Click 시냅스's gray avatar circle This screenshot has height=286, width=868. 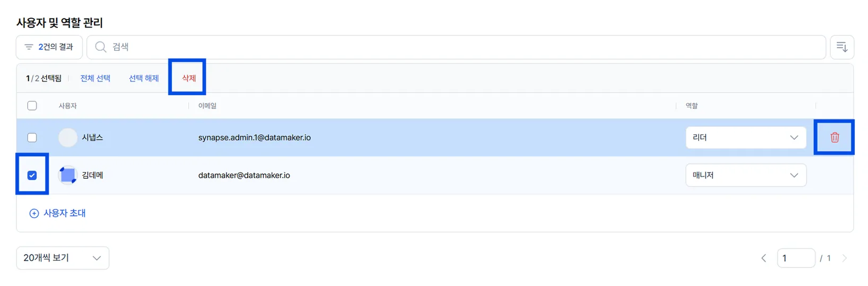[68, 137]
